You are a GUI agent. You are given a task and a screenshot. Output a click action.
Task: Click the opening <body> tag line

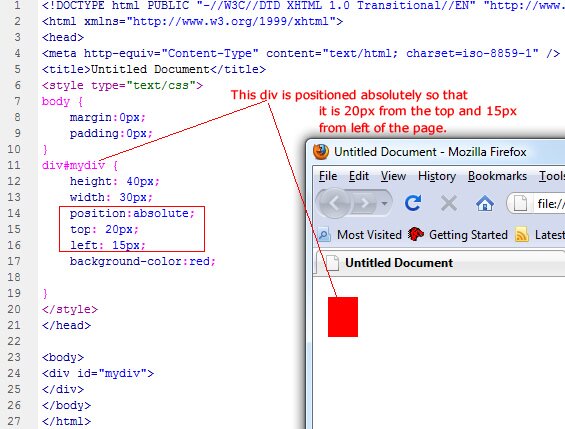(x=63, y=357)
